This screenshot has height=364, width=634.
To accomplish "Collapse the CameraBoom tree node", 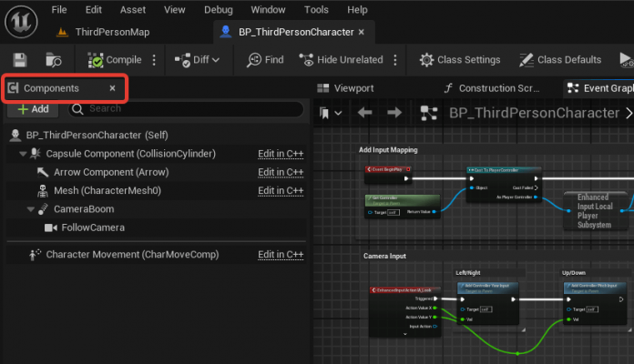I will (31, 209).
